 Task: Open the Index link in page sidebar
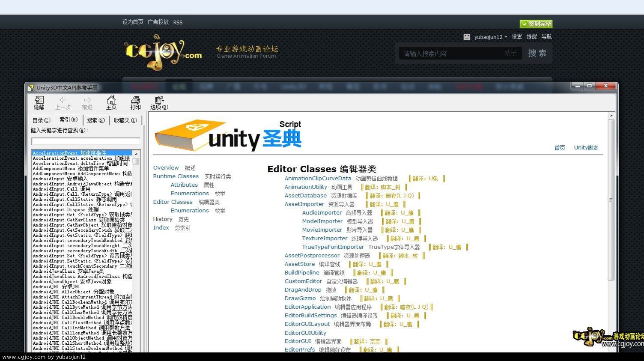[x=161, y=228]
